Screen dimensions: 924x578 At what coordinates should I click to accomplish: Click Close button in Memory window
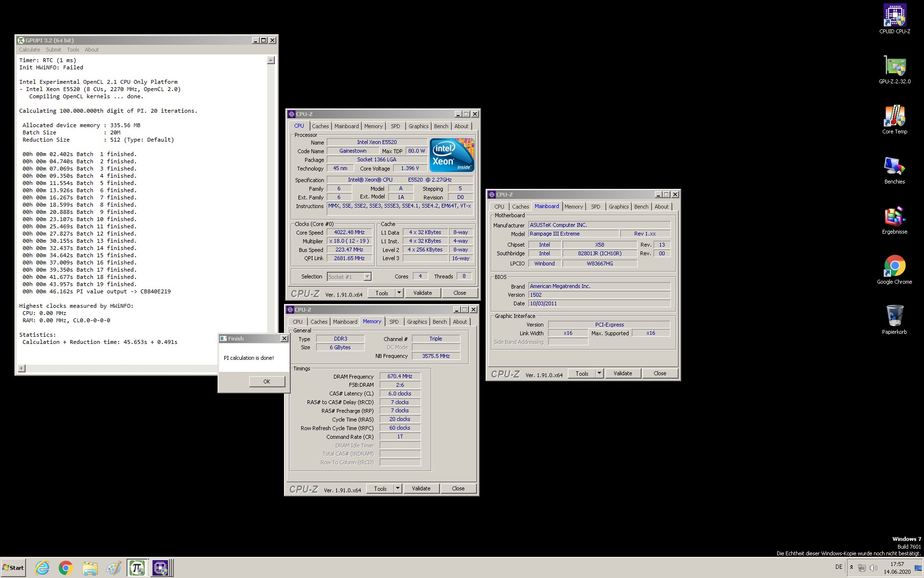(458, 488)
